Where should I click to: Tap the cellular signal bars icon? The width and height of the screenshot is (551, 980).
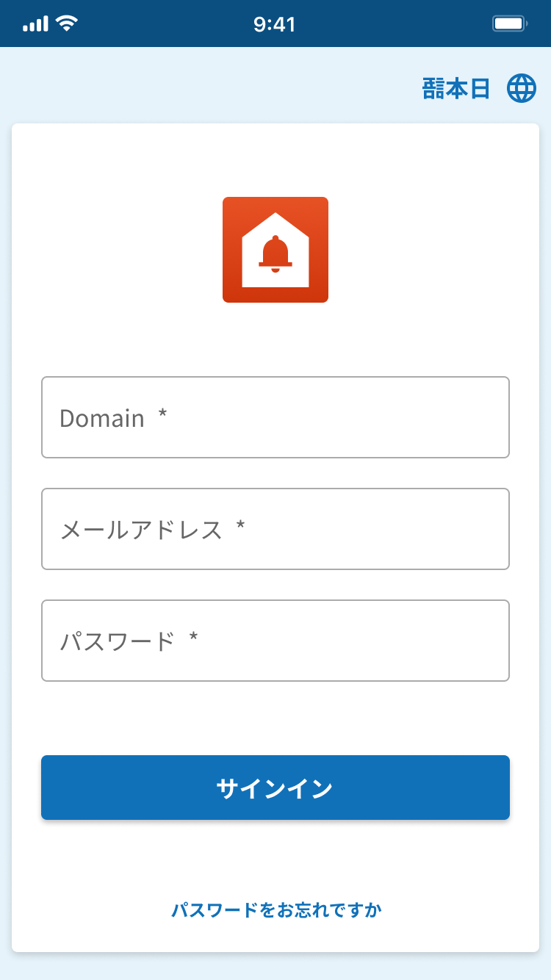click(35, 24)
